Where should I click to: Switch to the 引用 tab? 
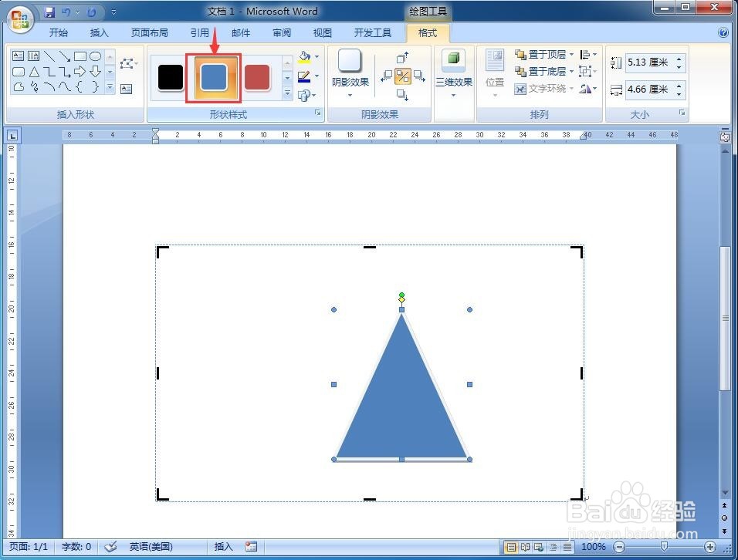pyautogui.click(x=200, y=33)
